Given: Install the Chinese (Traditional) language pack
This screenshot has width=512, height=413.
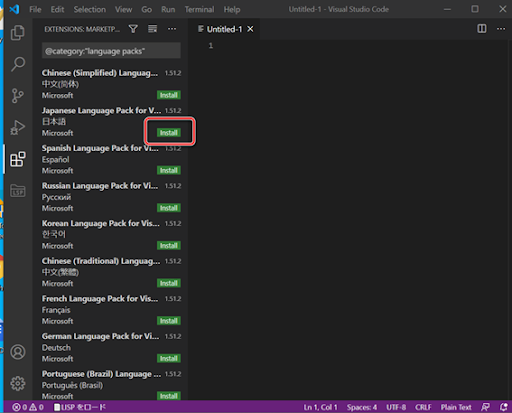Looking at the screenshot, I should point(169,283).
